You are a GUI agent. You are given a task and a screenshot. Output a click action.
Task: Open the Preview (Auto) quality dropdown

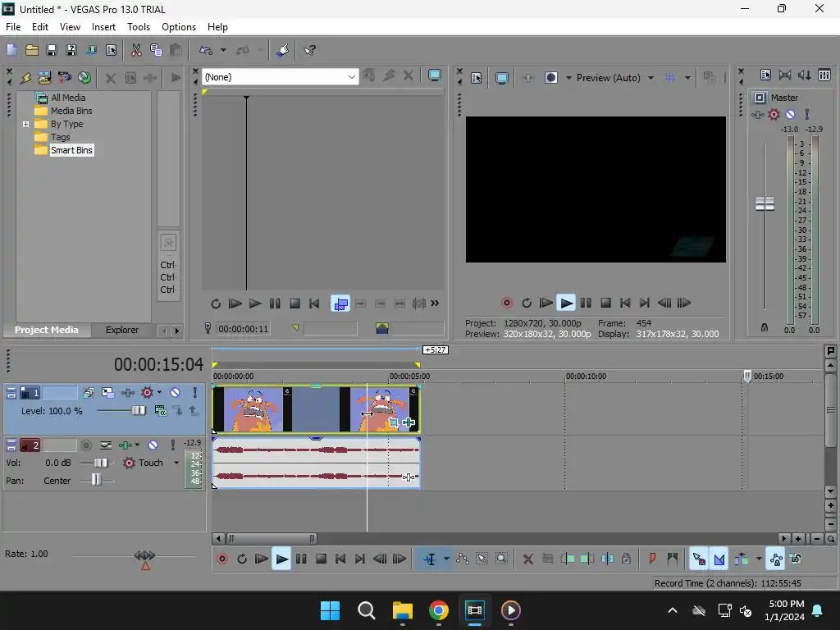tap(651, 78)
